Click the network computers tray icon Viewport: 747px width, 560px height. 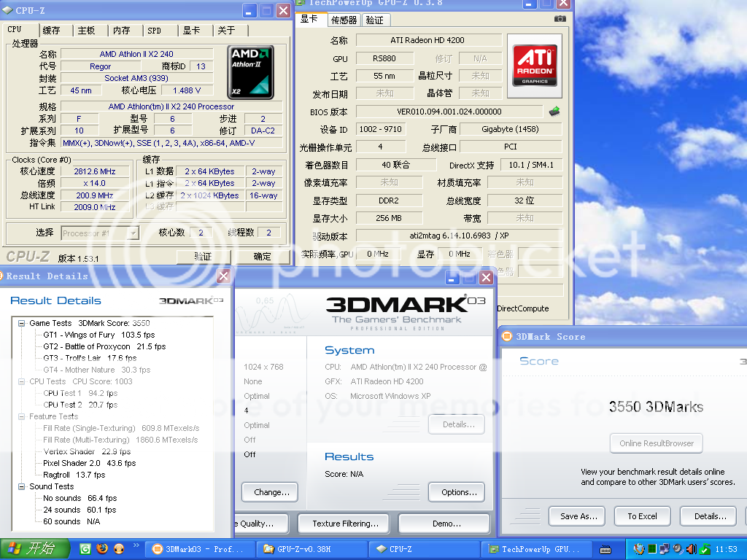665,549
